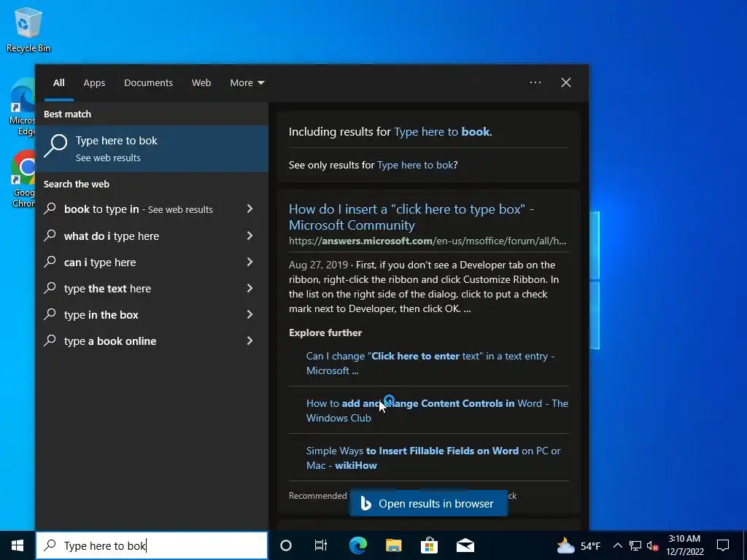Open Microsoft Store from the taskbar
This screenshot has width=747, height=560.
(x=429, y=545)
